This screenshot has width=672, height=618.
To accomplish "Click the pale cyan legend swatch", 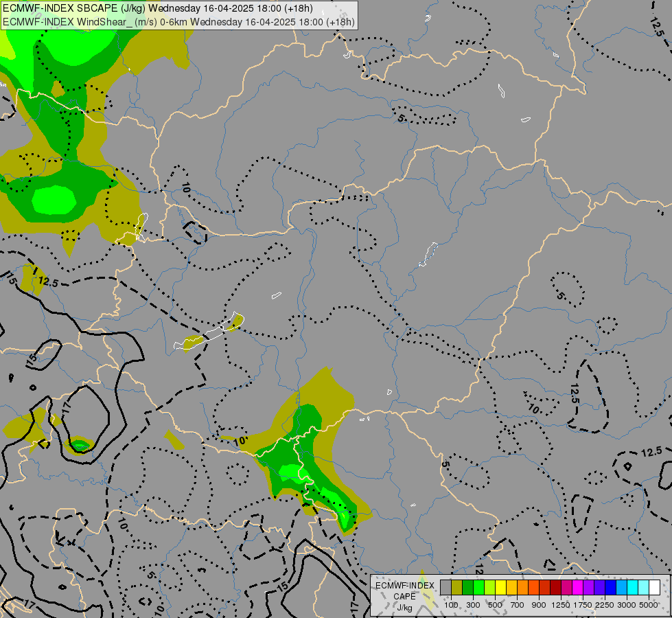I will pyautogui.click(x=644, y=588).
